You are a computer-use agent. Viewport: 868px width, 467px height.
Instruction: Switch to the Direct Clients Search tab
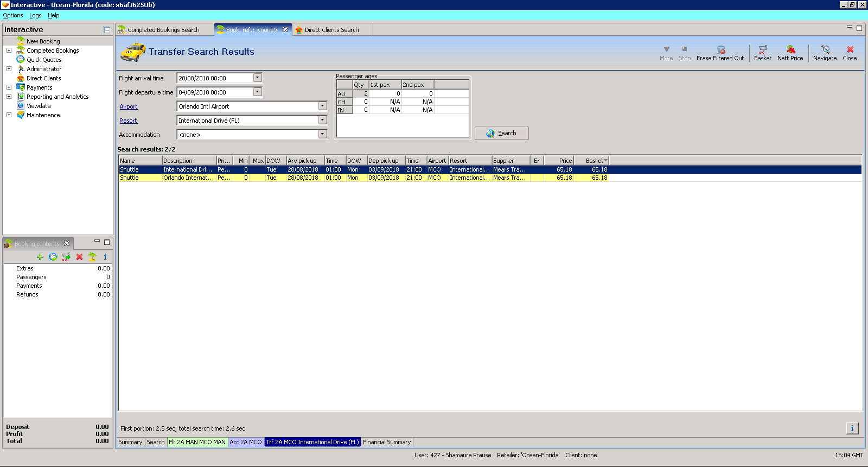coord(331,30)
